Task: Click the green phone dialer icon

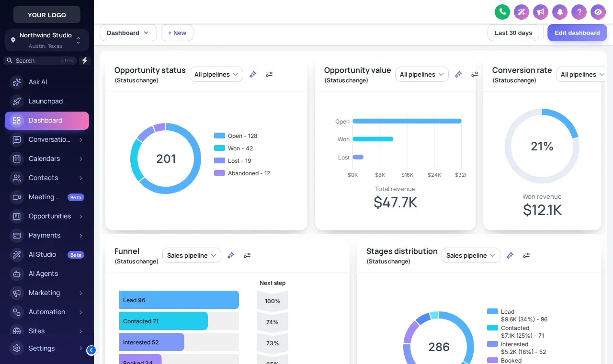Action: point(502,12)
